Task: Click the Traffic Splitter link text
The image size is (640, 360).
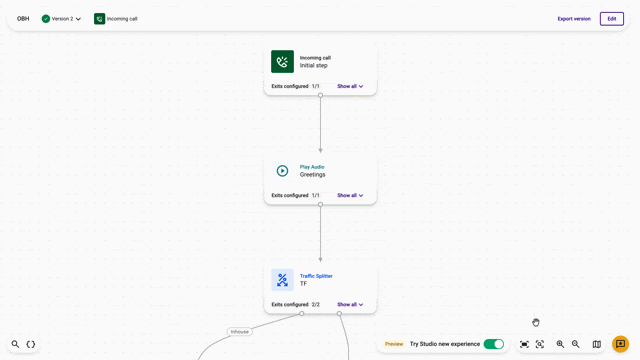Action: pyautogui.click(x=316, y=276)
